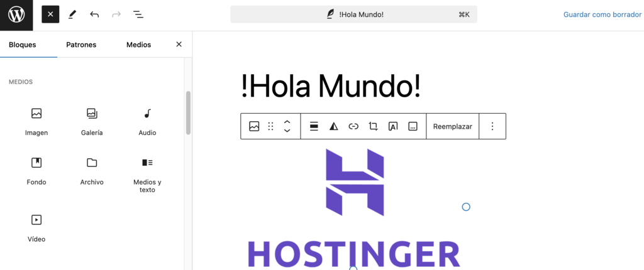
Task: Insert the Imagen block
Action: (36, 121)
